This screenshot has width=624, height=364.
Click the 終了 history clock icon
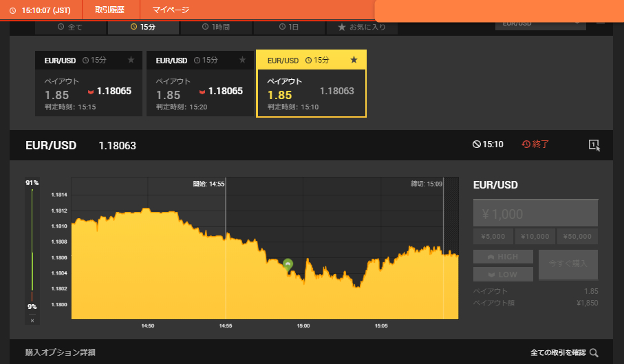tap(526, 144)
